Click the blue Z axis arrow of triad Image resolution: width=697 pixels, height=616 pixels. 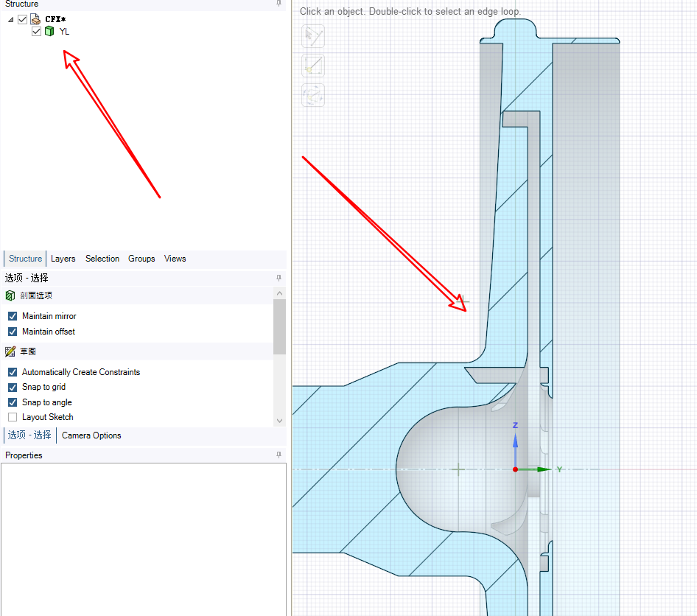[x=515, y=439]
